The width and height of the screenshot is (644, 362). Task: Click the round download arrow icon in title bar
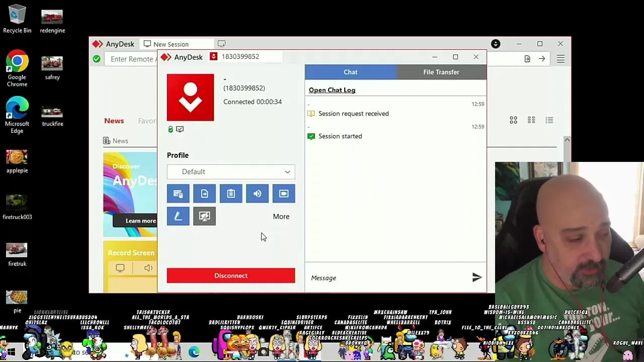pos(496,44)
